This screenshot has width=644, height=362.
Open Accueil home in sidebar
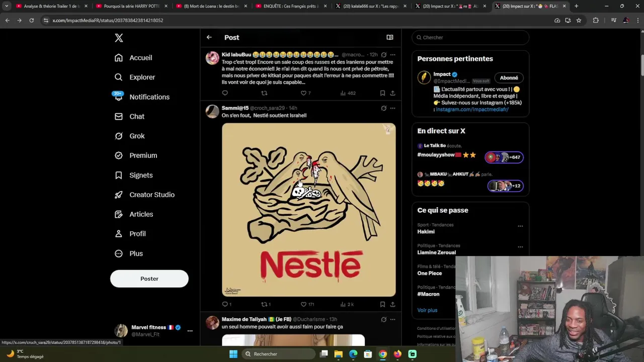click(133, 58)
